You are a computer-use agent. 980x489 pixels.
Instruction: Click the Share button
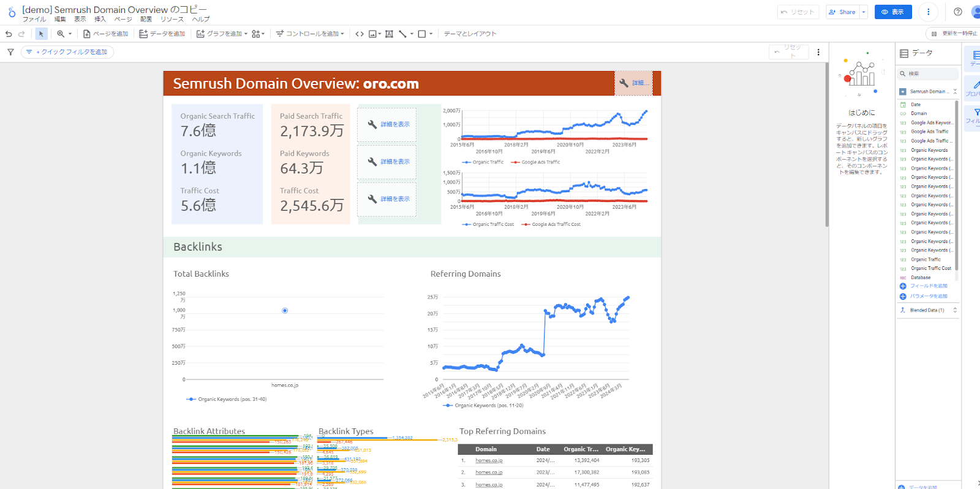842,12
